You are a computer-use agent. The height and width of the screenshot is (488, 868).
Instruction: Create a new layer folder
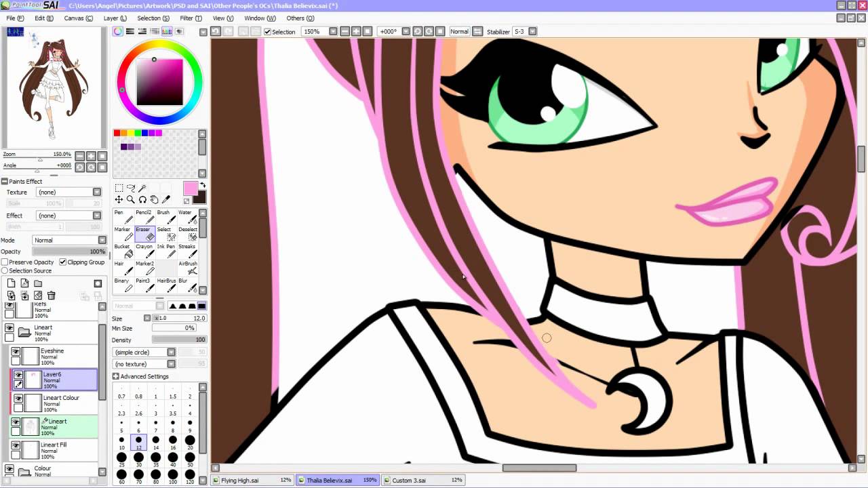38,283
